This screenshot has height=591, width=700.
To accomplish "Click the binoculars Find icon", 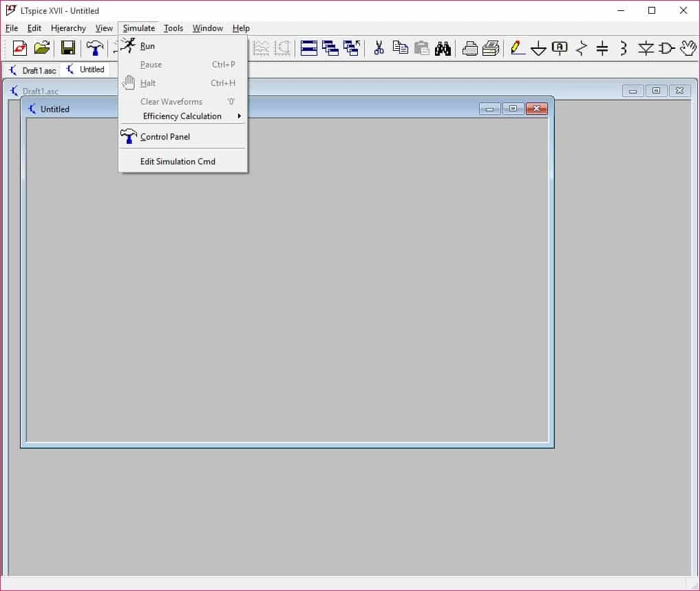I will pyautogui.click(x=443, y=48).
